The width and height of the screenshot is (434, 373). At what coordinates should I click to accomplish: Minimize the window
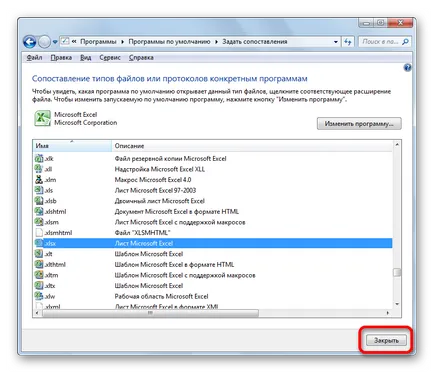point(366,23)
